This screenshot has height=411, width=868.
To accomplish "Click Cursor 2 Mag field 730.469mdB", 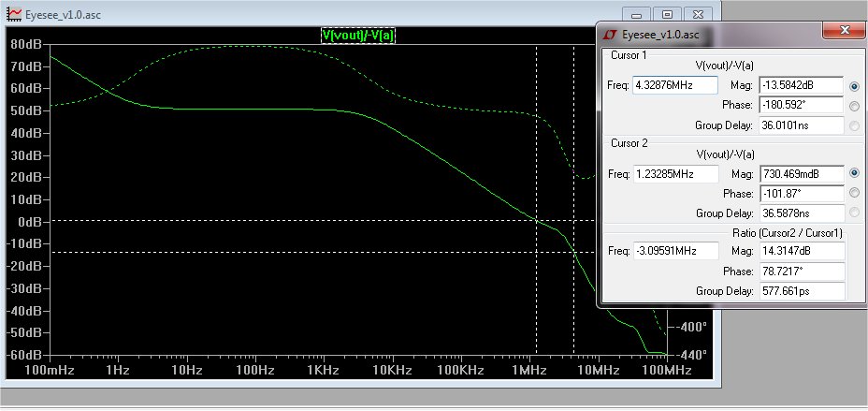I will [x=802, y=174].
